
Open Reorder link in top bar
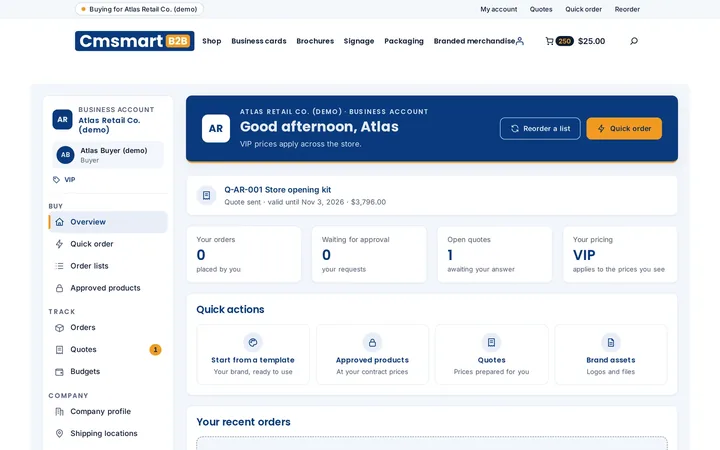(x=627, y=9)
